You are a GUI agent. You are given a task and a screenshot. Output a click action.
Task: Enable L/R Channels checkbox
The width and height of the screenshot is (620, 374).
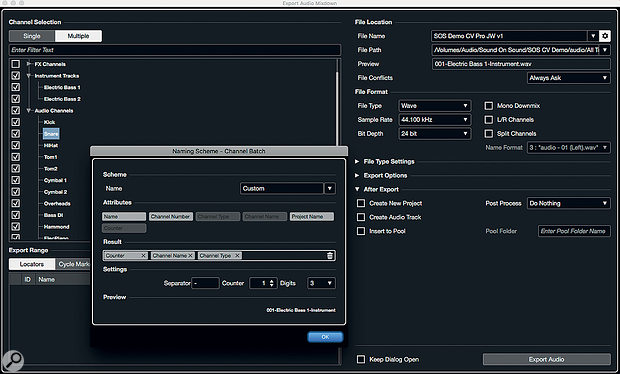tap(489, 119)
